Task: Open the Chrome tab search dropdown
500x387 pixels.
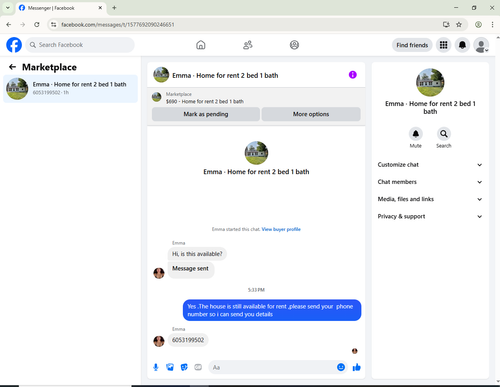Action: [8, 8]
